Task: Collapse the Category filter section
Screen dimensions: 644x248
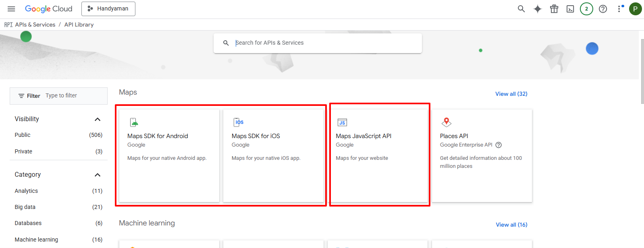Action: (97, 175)
